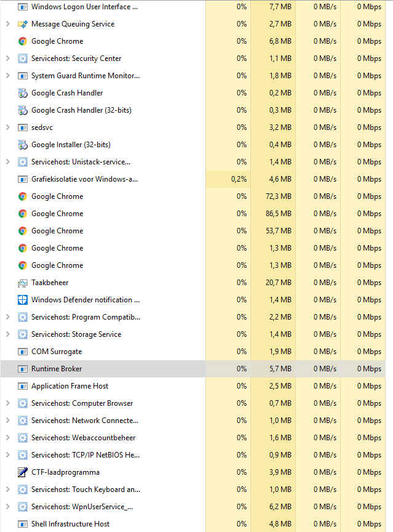
Task: Click Chrome icon of the 86,5 MB process
Action: pos(23,214)
